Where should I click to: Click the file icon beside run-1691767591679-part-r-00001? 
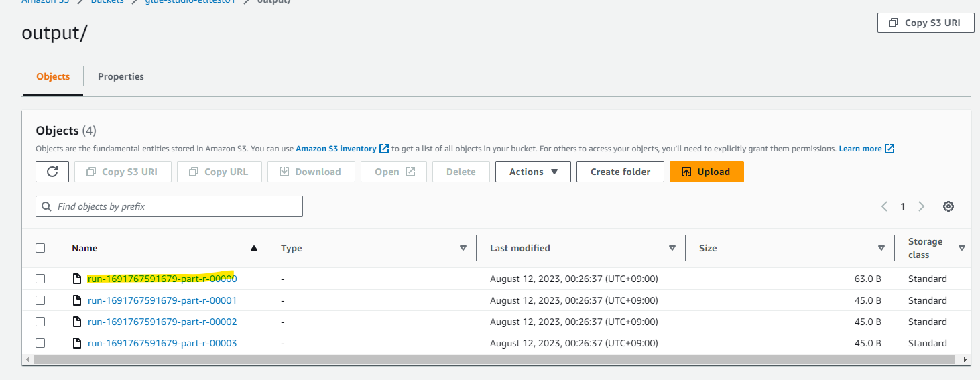coord(77,300)
